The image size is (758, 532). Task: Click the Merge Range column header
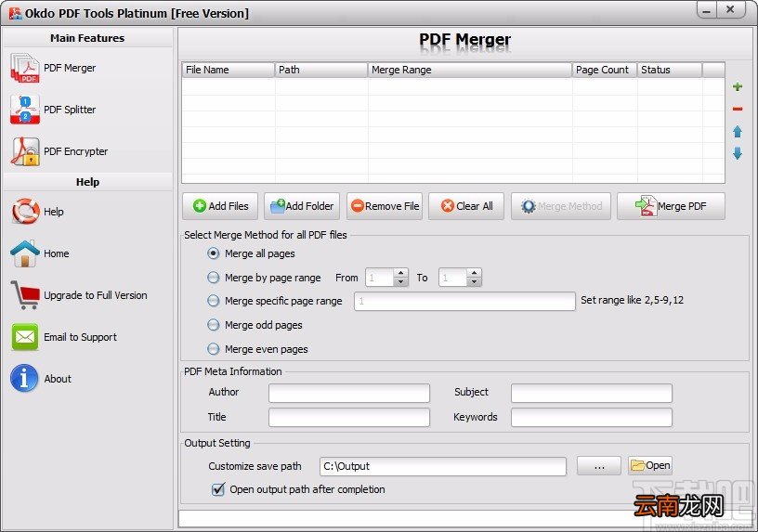pyautogui.click(x=469, y=70)
